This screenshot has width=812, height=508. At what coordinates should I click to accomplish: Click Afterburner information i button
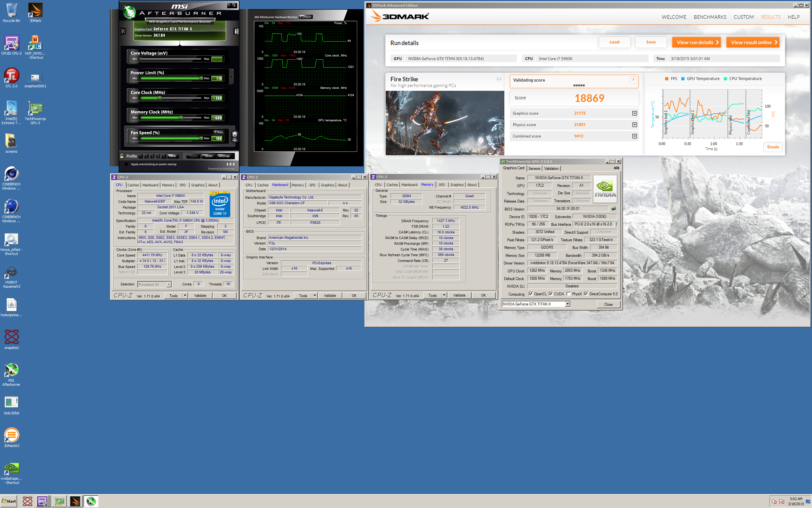pos(236,31)
